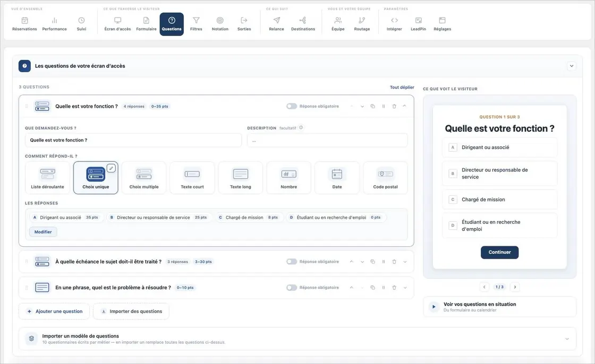
Task: Click 'Importer des questions' button
Action: coord(131,311)
